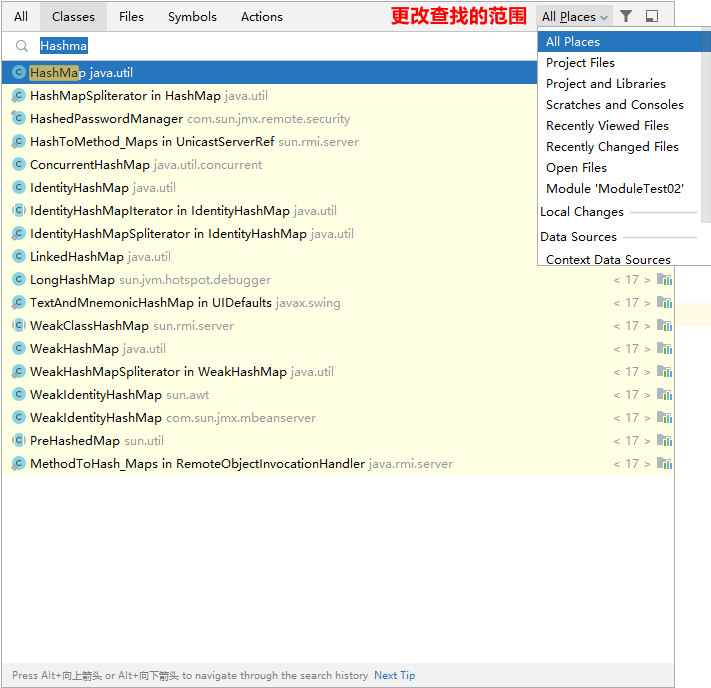Click the HashedPasswordManager class icon
Screen dimensions: 711x688
(19, 118)
